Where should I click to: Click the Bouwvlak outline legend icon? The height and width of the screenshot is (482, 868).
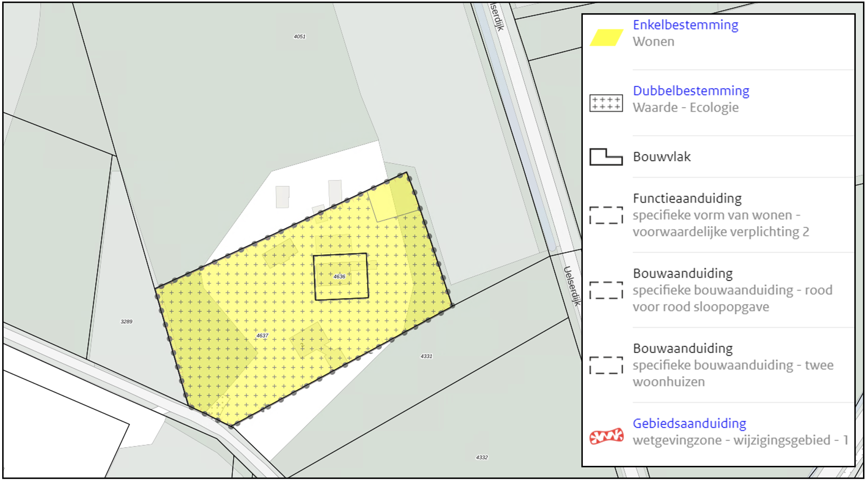[x=606, y=157]
